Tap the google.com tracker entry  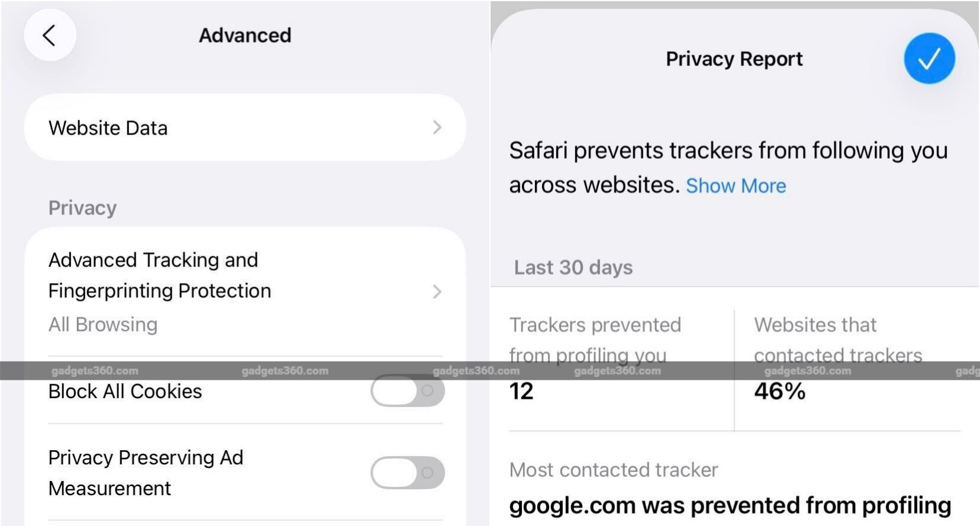tap(730, 505)
